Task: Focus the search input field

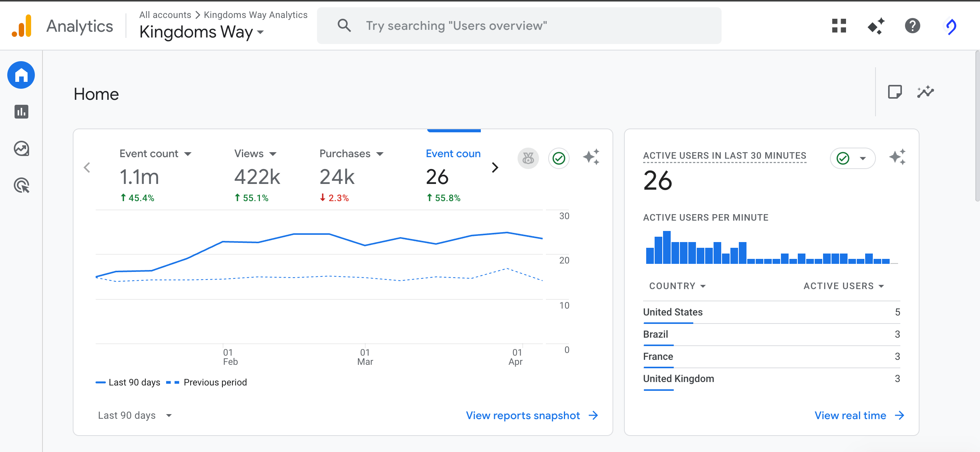Action: (519, 26)
